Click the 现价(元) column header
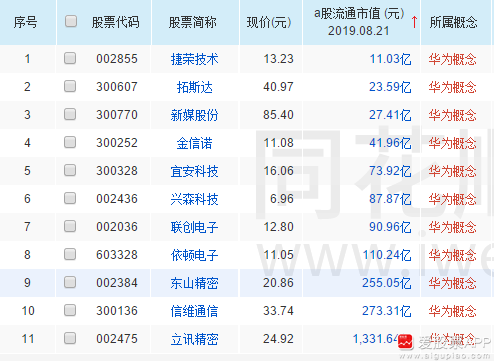Viewport: 494px width, 361px height. point(269,22)
